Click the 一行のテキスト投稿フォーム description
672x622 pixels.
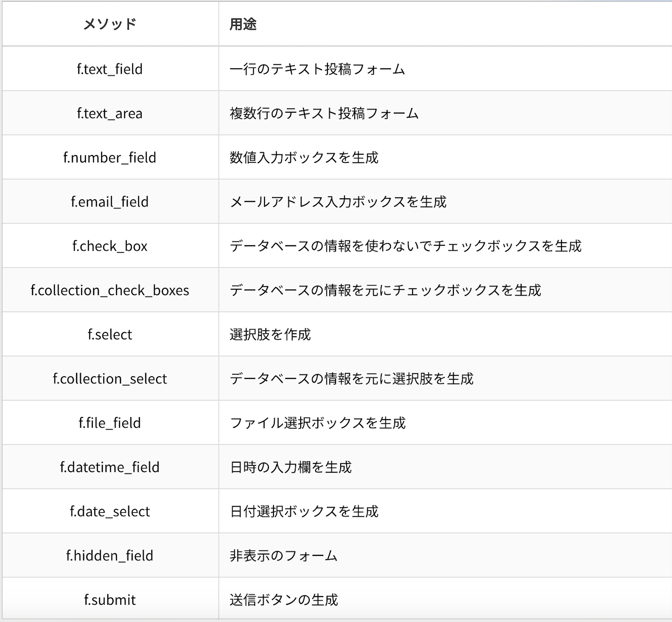(x=317, y=69)
